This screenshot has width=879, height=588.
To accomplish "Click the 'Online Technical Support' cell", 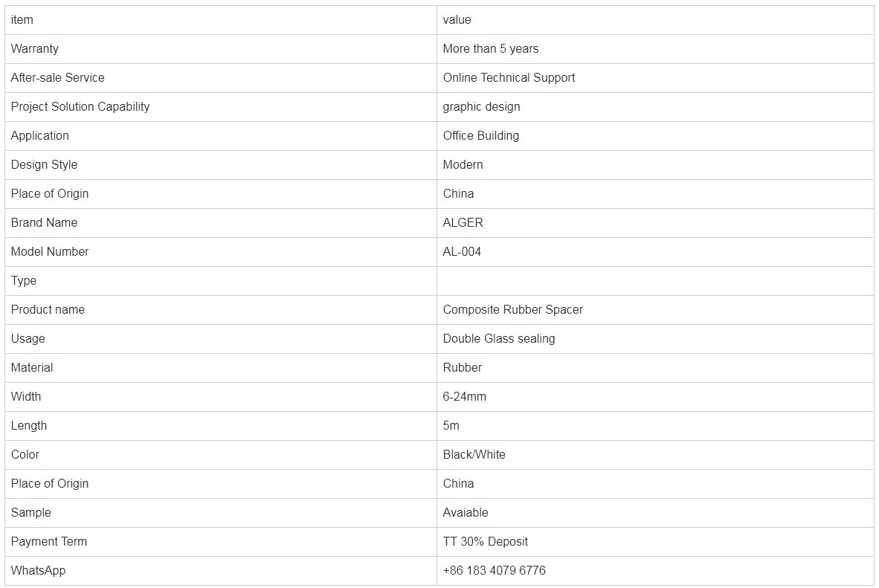I will point(655,78).
